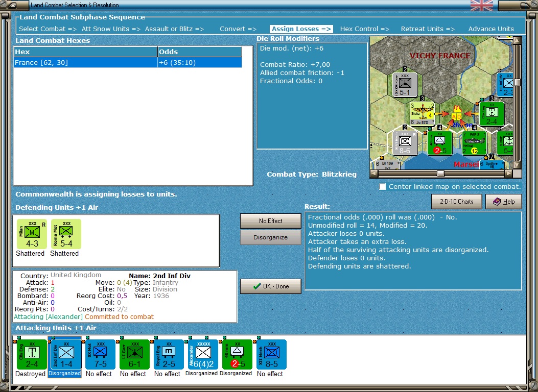
Task: Open the Help book button
Action: 504,202
